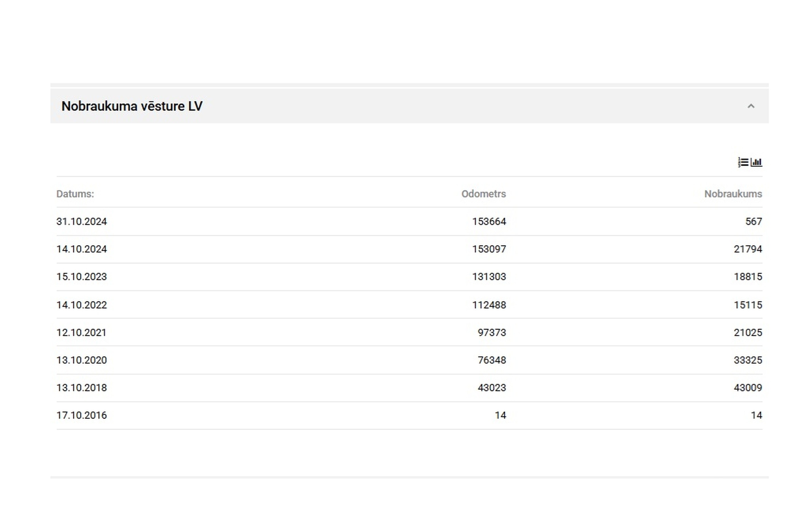Click mileage value 43009
798x532 pixels.
pyautogui.click(x=748, y=388)
